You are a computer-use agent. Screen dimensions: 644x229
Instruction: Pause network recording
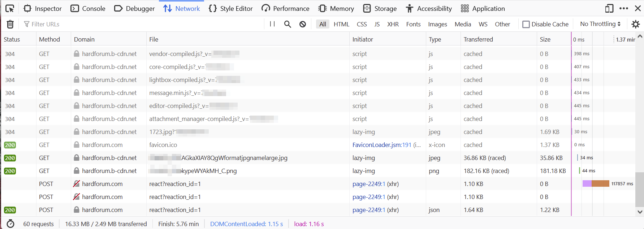point(272,24)
